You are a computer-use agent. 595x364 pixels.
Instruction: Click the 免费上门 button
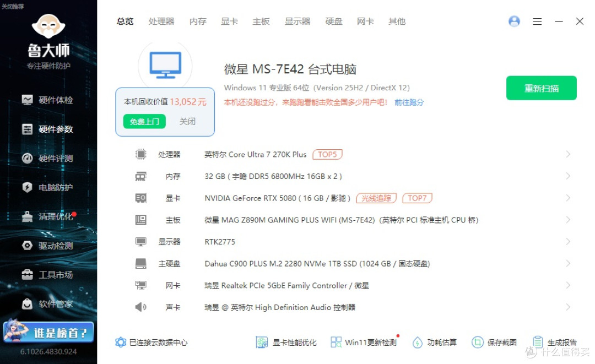[x=144, y=121]
